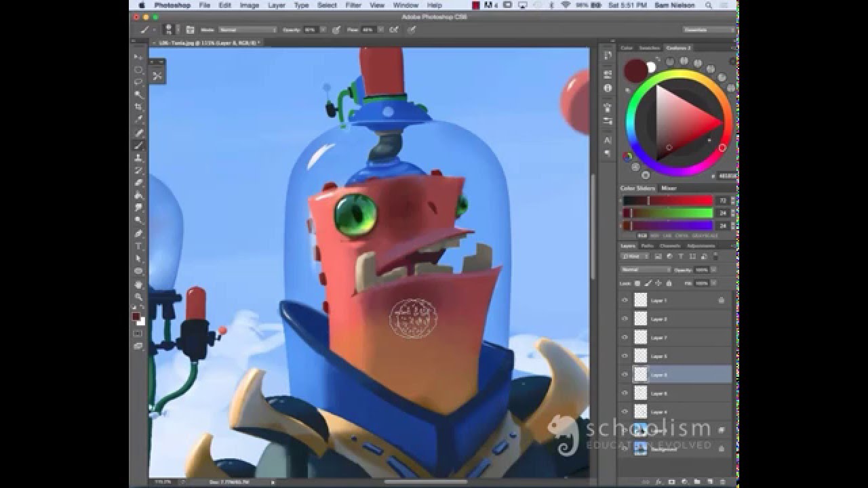Click the Layer 4 thumbnail
868x488 pixels.
coord(641,411)
